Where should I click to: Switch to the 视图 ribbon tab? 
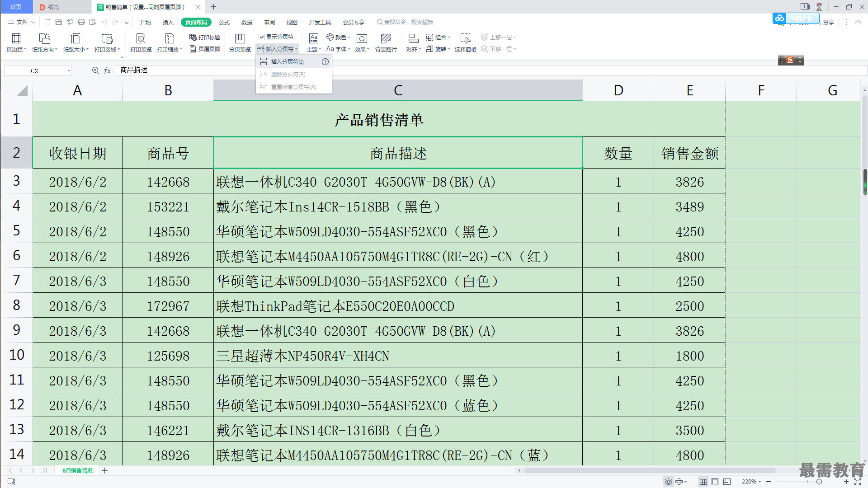click(x=292, y=22)
